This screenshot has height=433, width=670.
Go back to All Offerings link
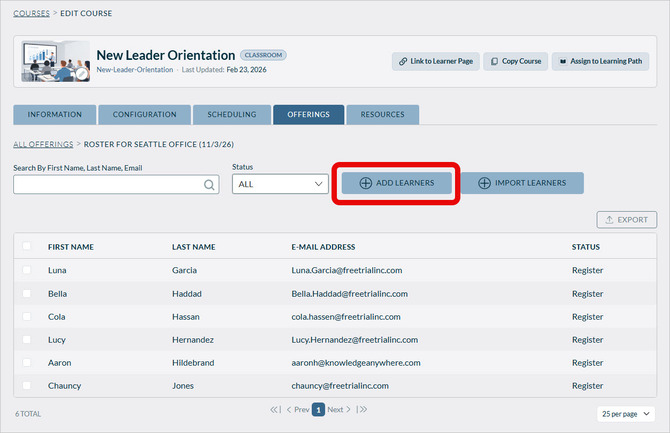tap(43, 144)
